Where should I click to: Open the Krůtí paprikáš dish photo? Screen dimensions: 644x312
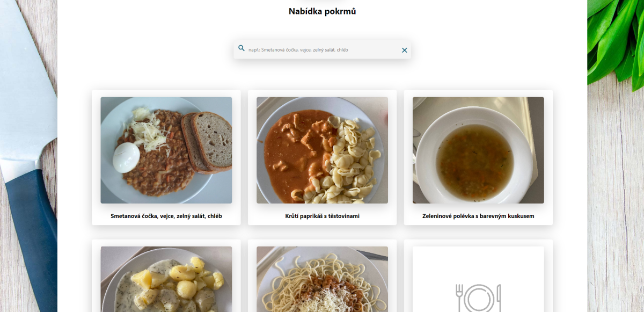[322, 150]
